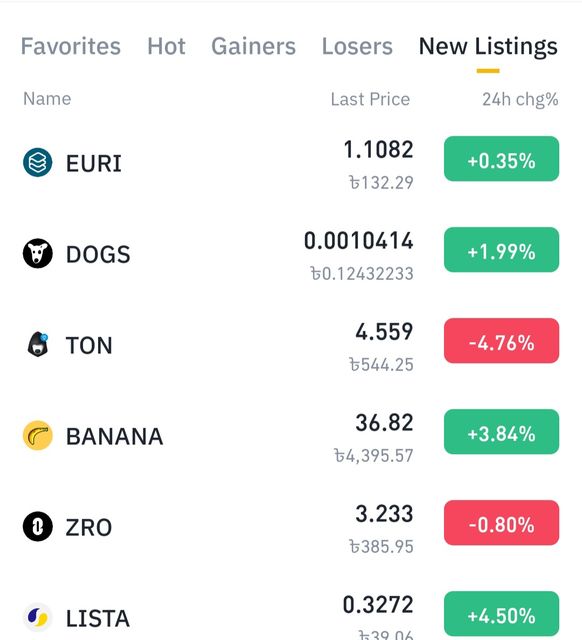Sort by 24h chg% column header
Image resolution: width=582 pixels, height=640 pixels.
tap(520, 100)
